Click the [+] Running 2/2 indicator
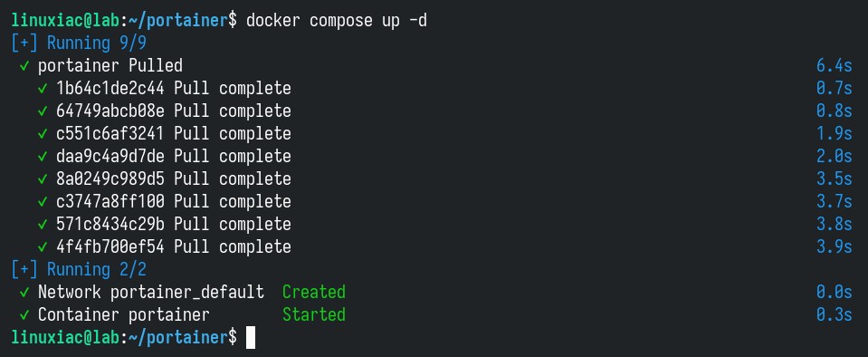The image size is (868, 357). 79,269
